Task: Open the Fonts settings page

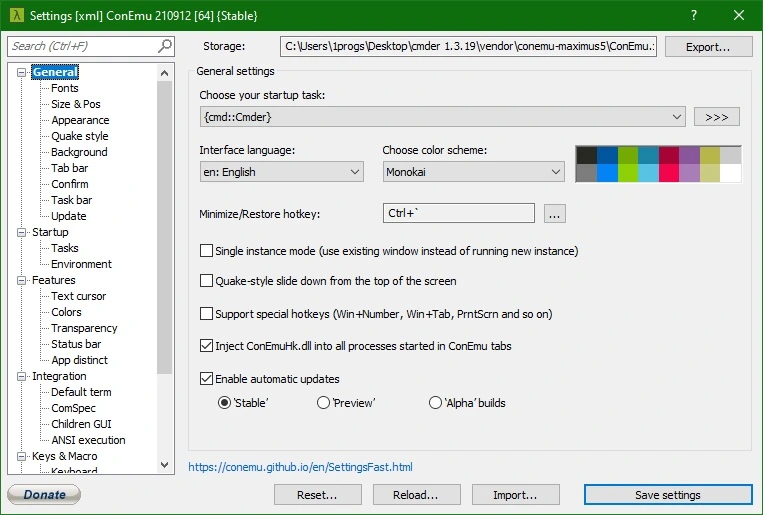Action: tap(65, 88)
